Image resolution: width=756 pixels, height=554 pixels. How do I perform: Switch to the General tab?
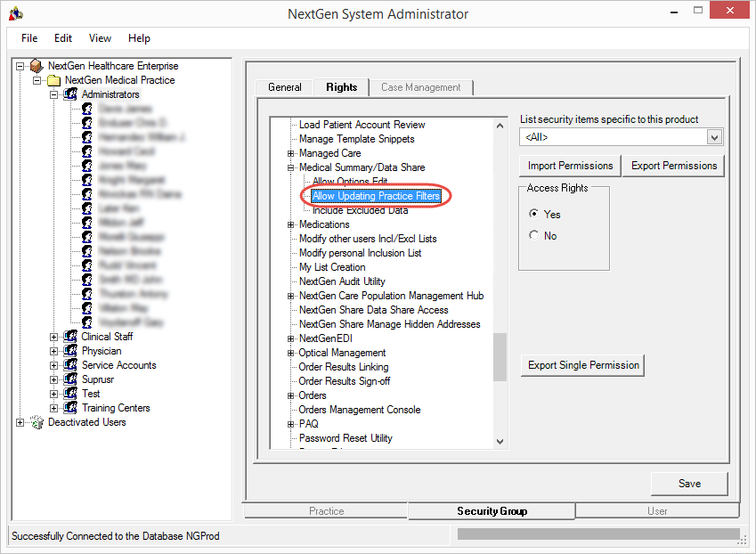point(284,87)
